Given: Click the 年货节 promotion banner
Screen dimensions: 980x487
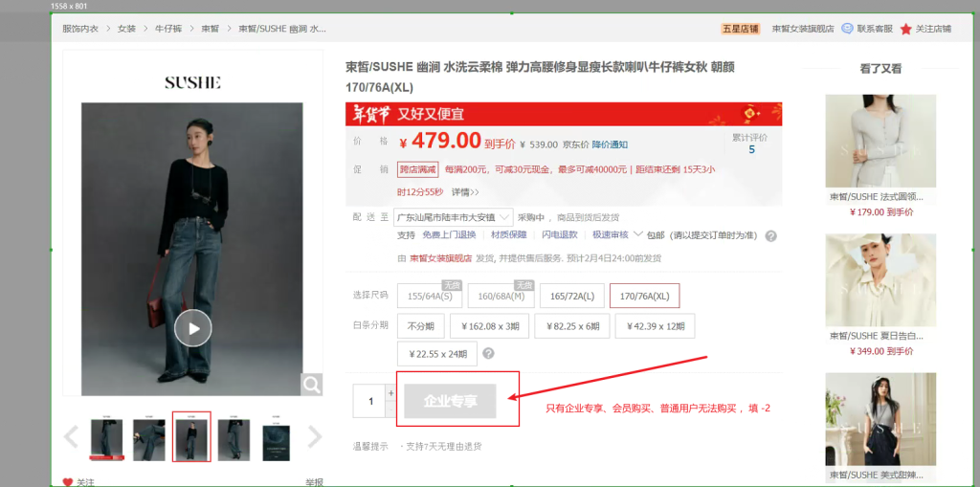Looking at the screenshot, I should (563, 114).
